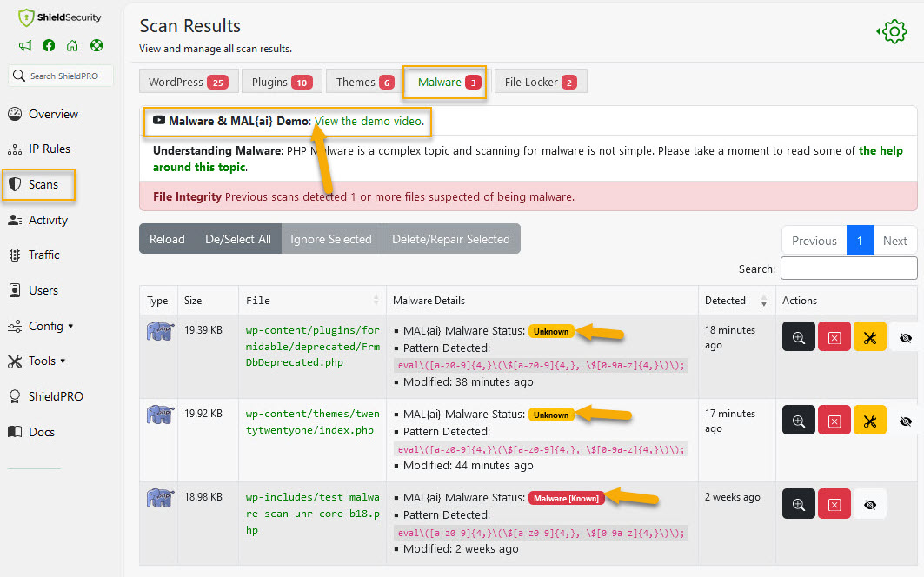
Task: Open the Facebook icon link
Action: [x=49, y=45]
